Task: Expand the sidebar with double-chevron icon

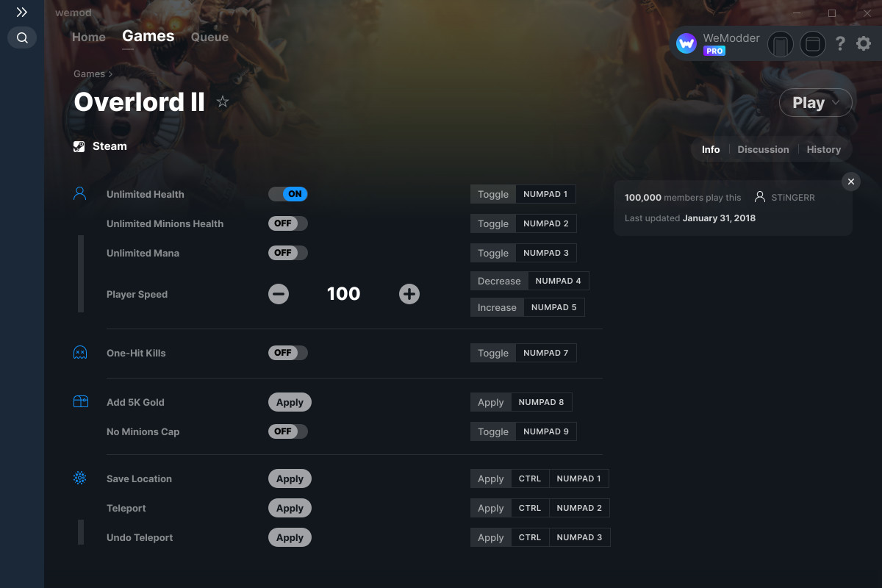Action: point(22,12)
